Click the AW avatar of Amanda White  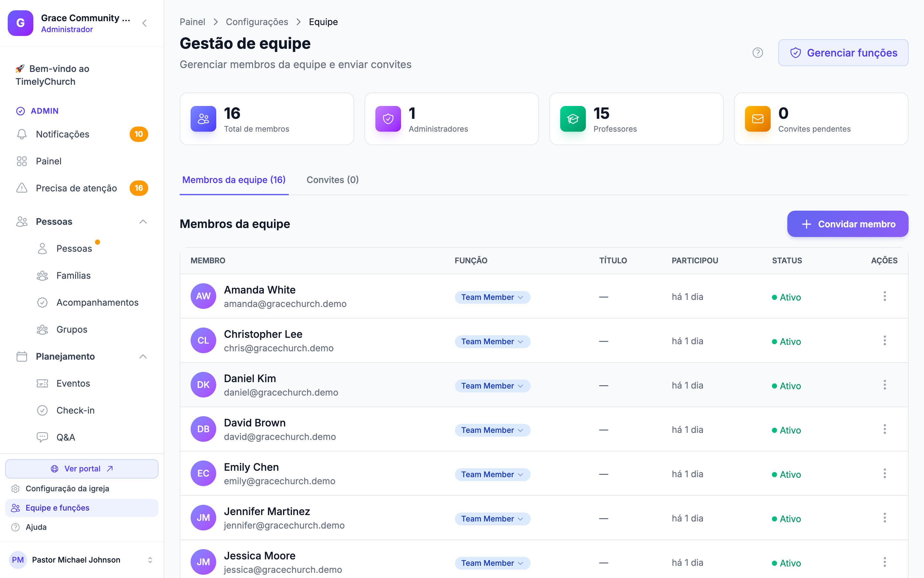[203, 296]
